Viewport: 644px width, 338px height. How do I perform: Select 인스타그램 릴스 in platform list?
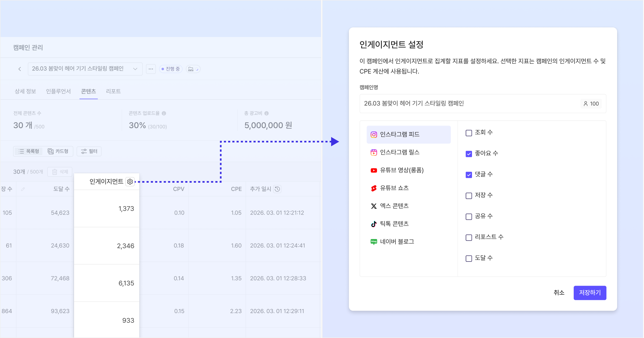click(x=400, y=152)
